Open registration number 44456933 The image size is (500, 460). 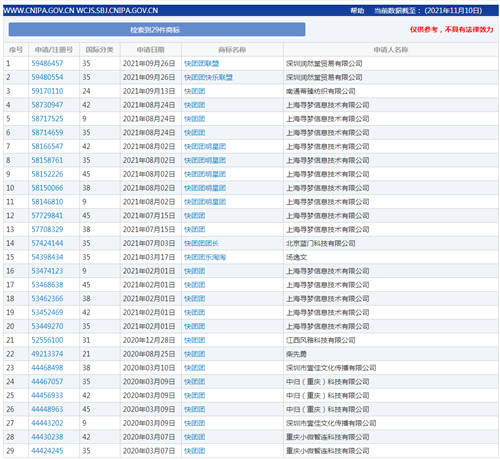pyautogui.click(x=47, y=395)
